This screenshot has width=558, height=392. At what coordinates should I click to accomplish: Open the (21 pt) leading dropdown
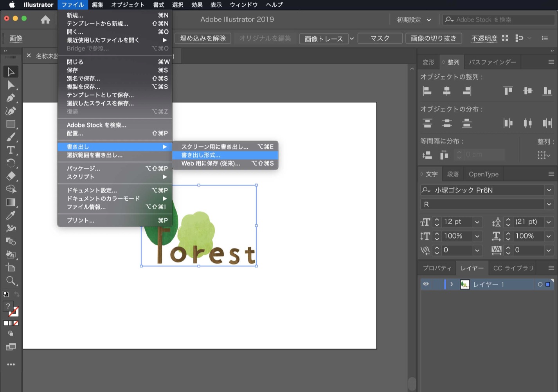pyautogui.click(x=549, y=222)
